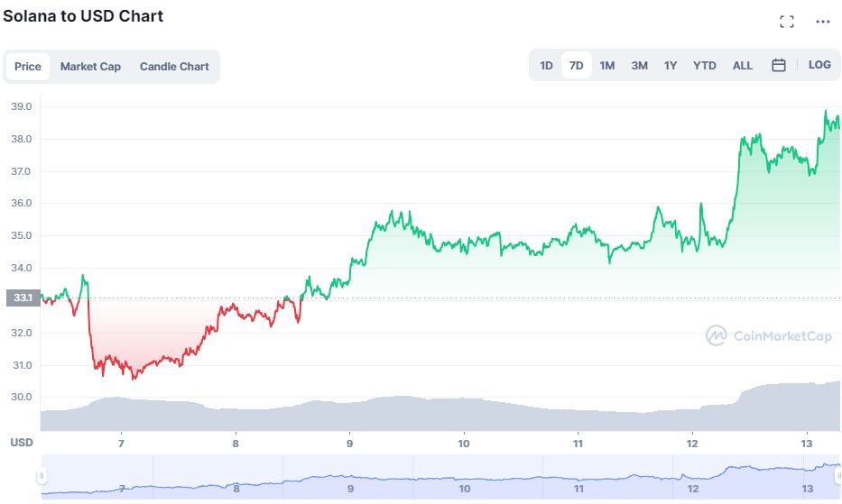
Task: Click the right range slider handle
Action: pos(837,475)
